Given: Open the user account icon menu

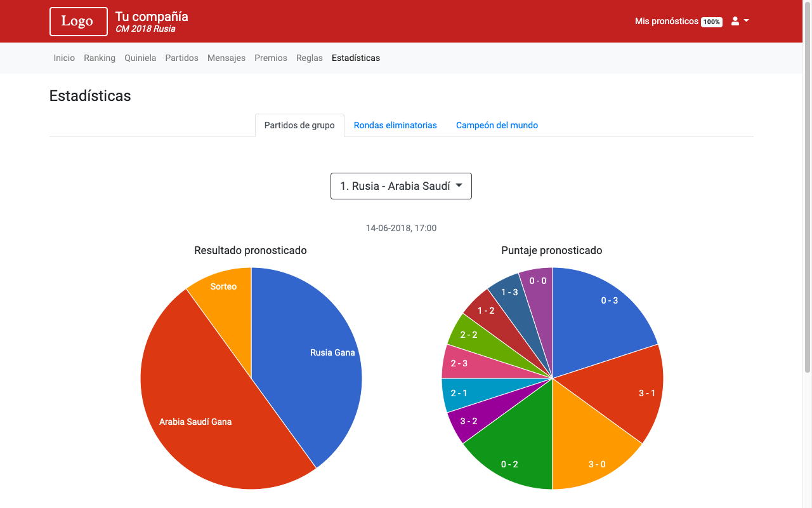Looking at the screenshot, I should pos(735,21).
